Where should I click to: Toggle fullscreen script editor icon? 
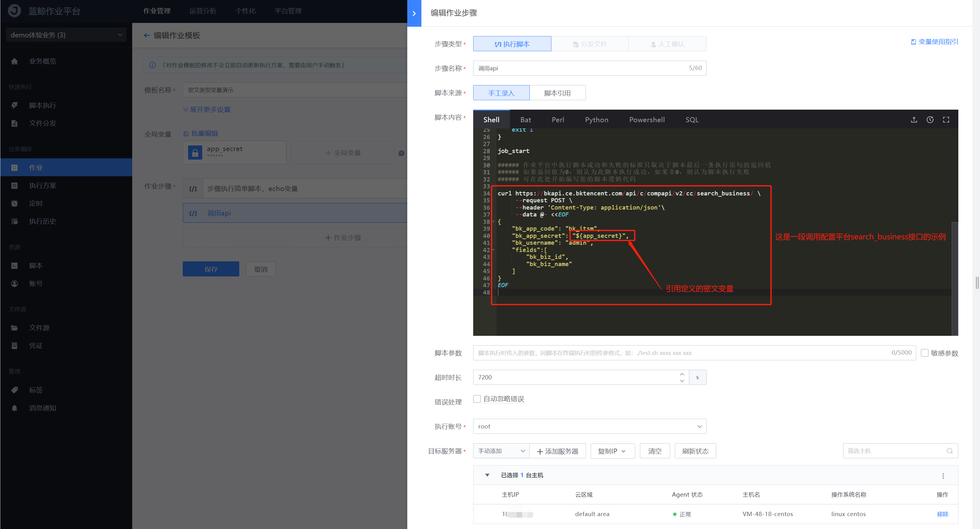(946, 119)
